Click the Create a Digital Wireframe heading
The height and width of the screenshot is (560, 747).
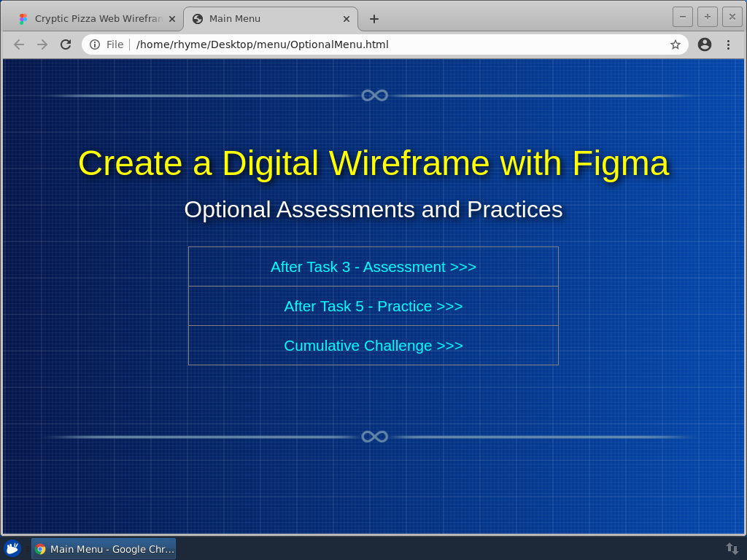(x=373, y=163)
